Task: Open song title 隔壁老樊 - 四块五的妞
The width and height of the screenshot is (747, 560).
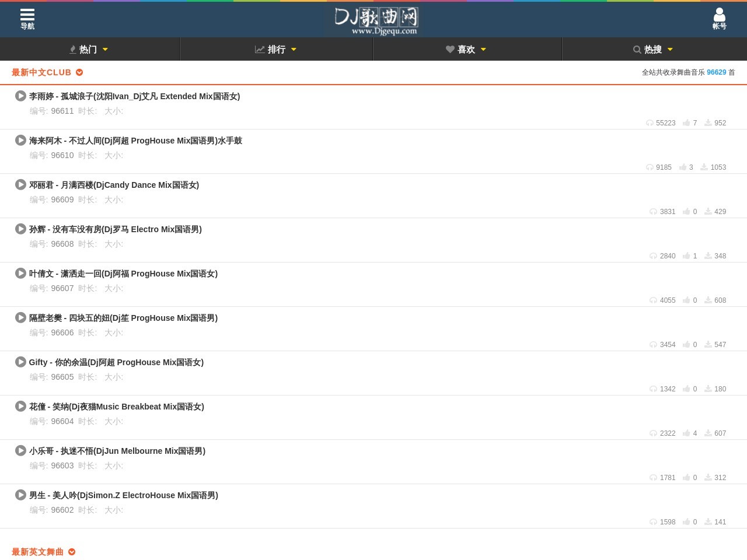Action: pos(123,318)
